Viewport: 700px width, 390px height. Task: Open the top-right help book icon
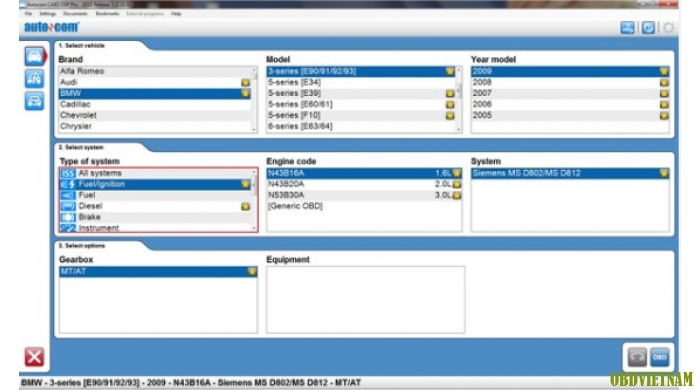tap(627, 28)
